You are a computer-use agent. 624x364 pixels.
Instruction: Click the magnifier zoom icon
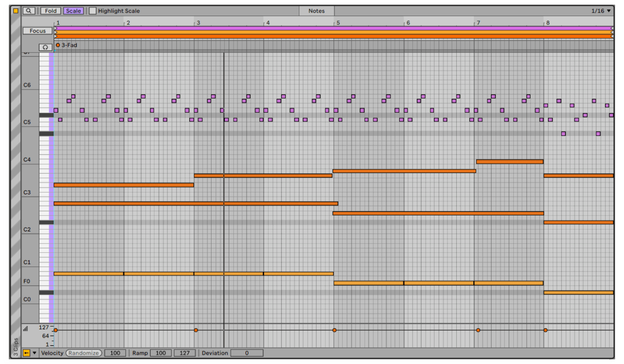click(29, 11)
